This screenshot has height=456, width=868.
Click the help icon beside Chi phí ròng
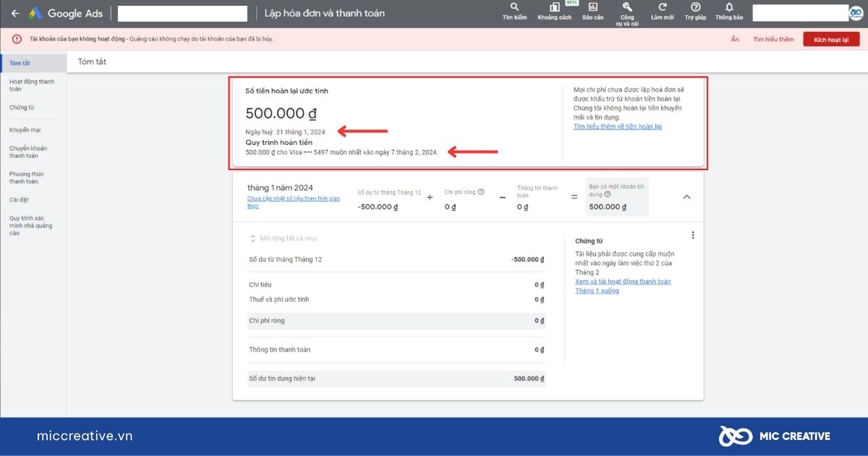point(481,193)
